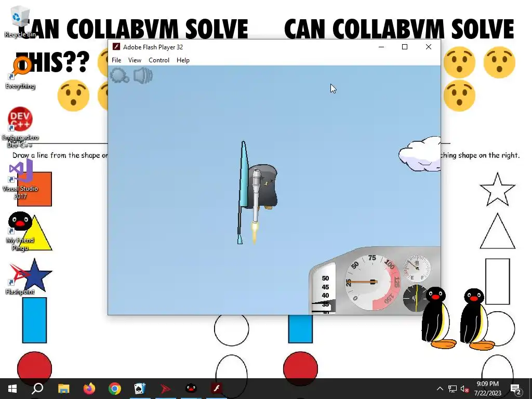Screen dimensions: 532x399
Task: Select the Visual Studio 2017 desktop icon
Action: tap(20, 180)
